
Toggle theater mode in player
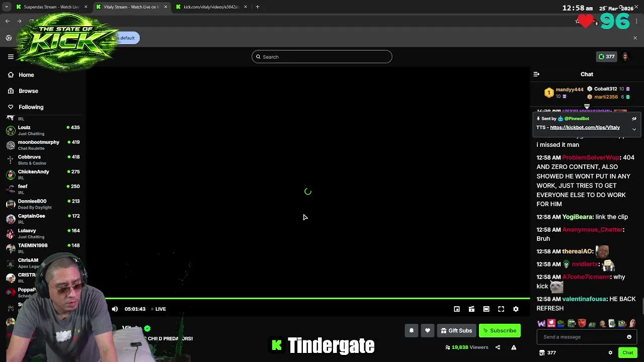(x=486, y=309)
